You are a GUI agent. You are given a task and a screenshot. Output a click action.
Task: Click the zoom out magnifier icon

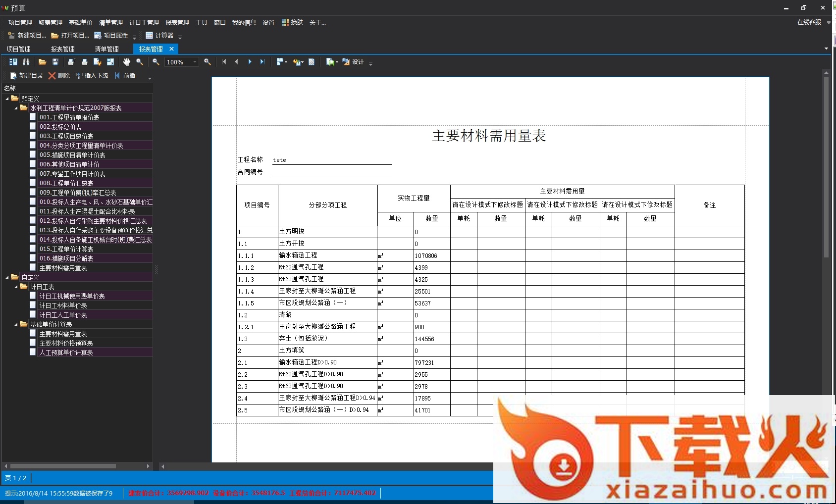156,62
